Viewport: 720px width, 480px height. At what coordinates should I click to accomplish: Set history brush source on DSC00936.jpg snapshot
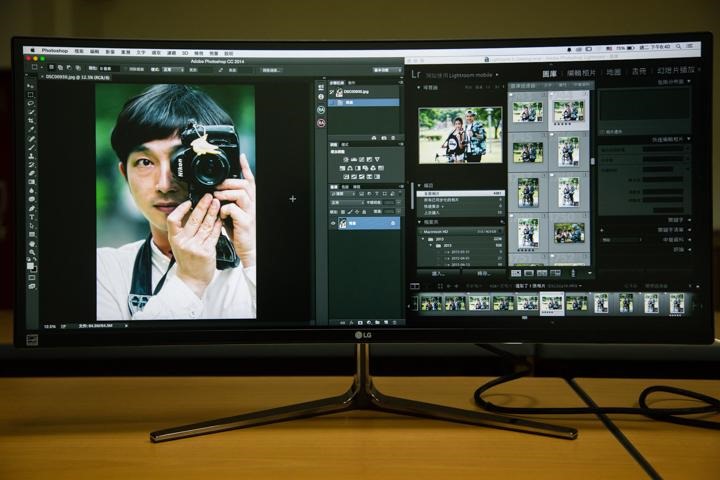tap(332, 92)
